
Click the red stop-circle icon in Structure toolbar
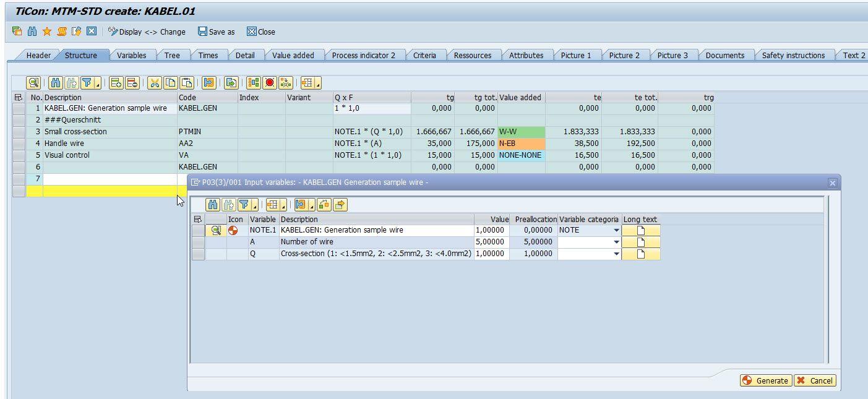[x=270, y=83]
